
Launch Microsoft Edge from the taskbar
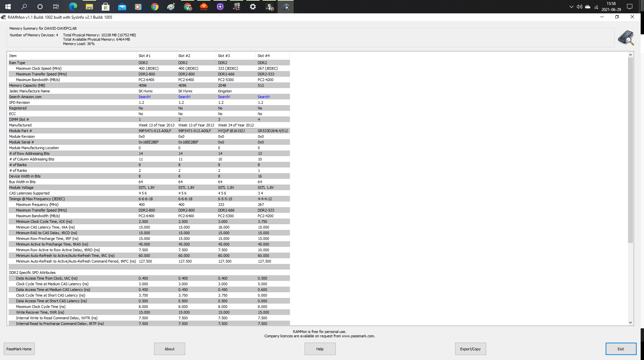coord(73,7)
